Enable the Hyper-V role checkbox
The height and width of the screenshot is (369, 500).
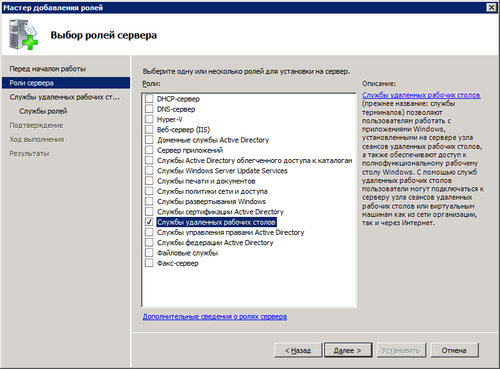[x=149, y=119]
